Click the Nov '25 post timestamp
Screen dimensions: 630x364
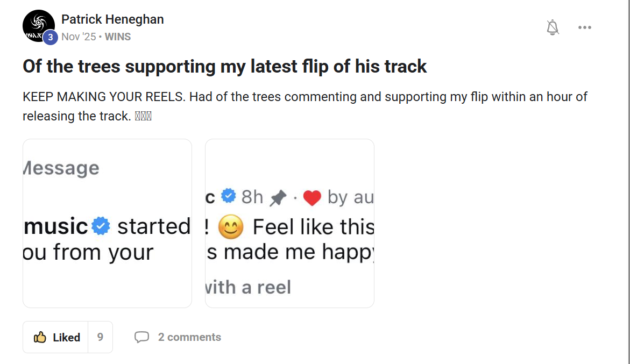pyautogui.click(x=78, y=37)
